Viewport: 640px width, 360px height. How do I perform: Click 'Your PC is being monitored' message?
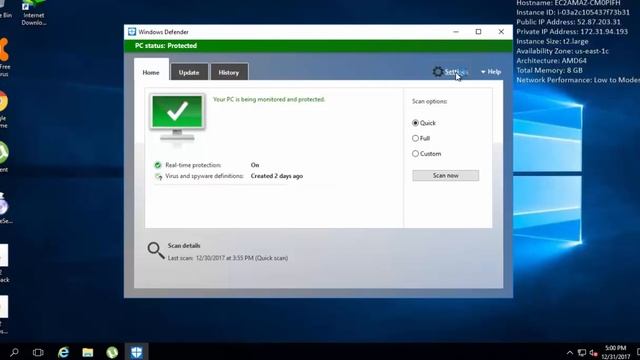click(269, 99)
